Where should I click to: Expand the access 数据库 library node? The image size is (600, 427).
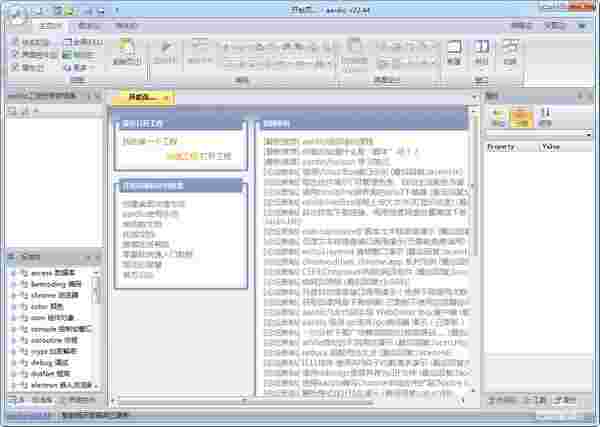click(x=13, y=273)
